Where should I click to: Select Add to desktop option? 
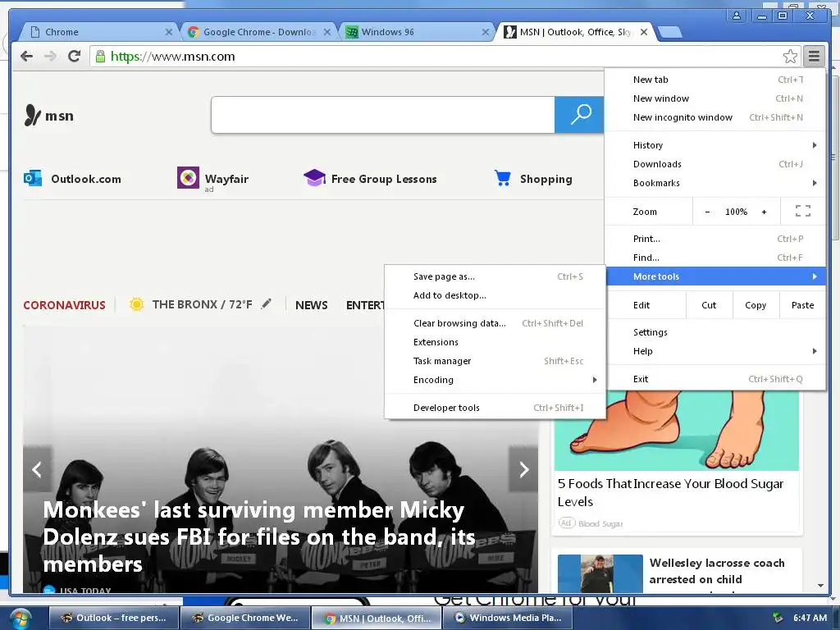[495, 295]
